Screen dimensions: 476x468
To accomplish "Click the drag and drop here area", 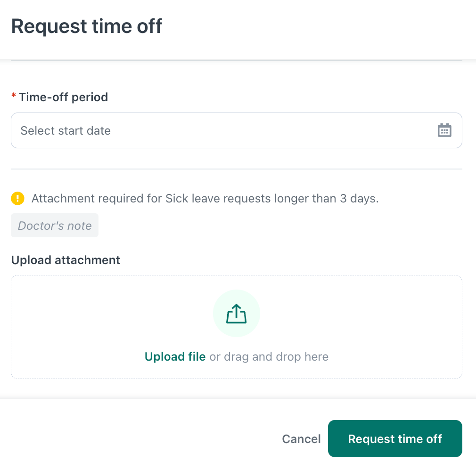I will point(268,356).
